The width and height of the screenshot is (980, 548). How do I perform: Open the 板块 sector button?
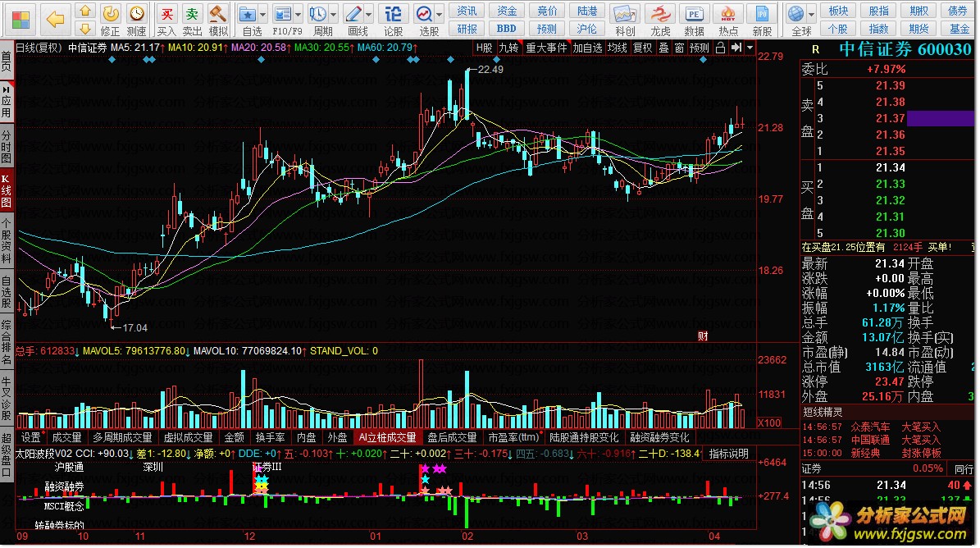coord(839,11)
